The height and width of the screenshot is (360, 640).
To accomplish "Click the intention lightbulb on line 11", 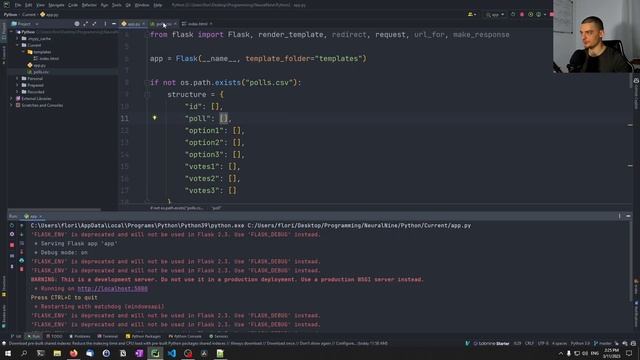I will click(154, 118).
